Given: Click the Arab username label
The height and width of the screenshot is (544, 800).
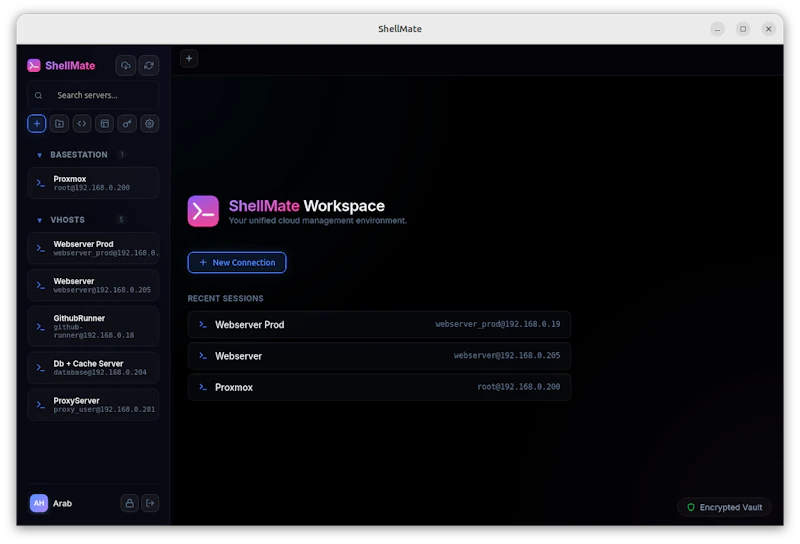Looking at the screenshot, I should 62,504.
